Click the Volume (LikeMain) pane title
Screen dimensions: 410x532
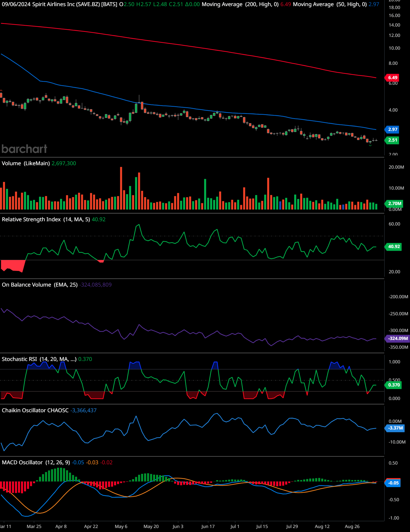point(26,163)
